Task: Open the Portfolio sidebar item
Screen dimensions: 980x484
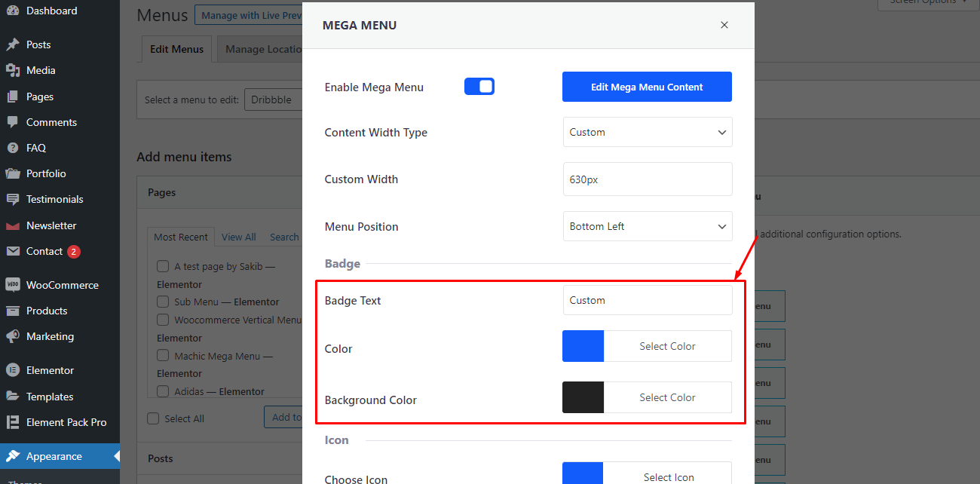Action: pyautogui.click(x=47, y=173)
